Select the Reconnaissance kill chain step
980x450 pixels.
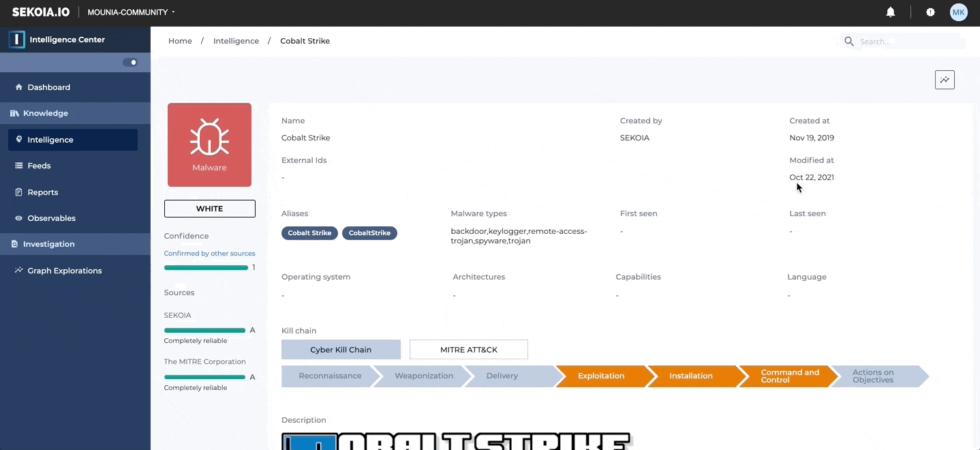(330, 376)
